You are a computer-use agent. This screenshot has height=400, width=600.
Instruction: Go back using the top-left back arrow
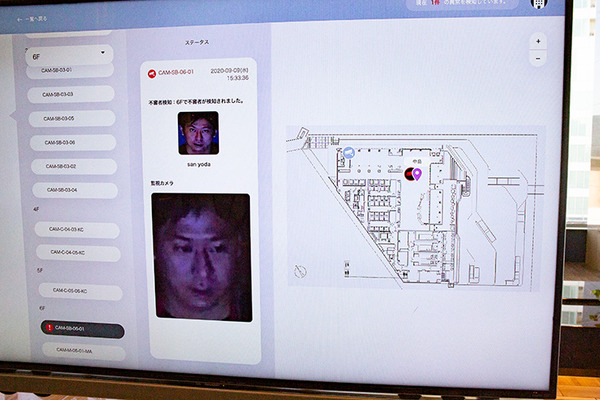tap(19, 19)
